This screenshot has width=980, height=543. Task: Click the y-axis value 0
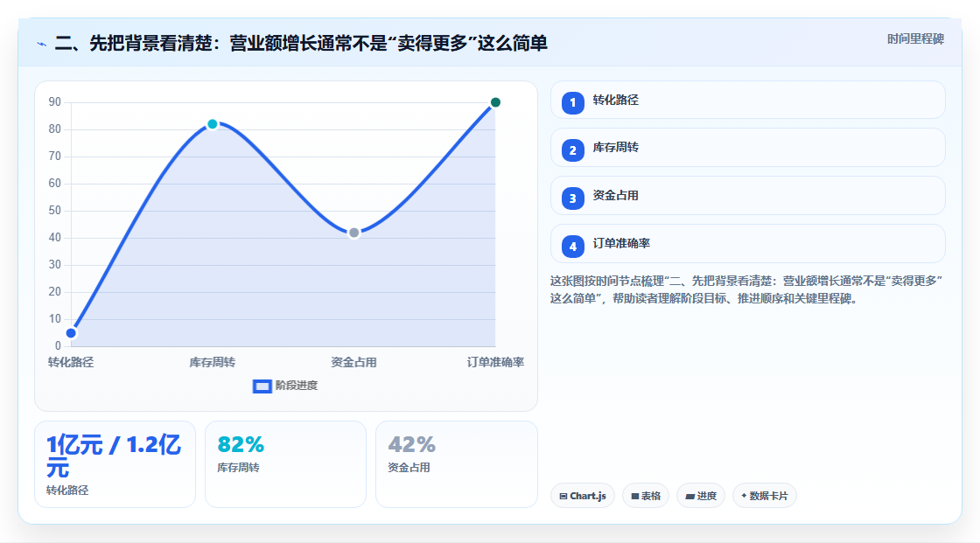pyautogui.click(x=58, y=345)
